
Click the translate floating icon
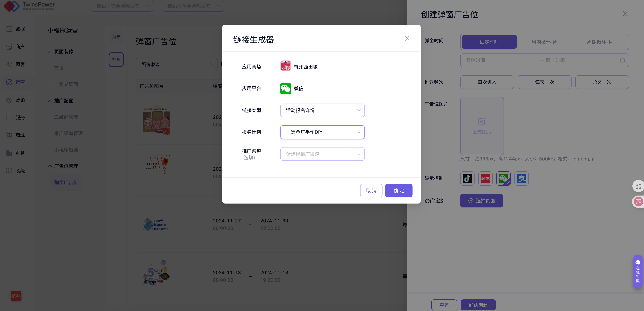[638, 201]
